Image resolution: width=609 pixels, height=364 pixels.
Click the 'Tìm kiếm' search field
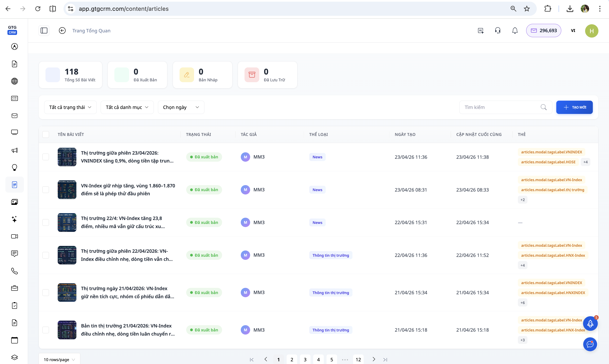[500, 107]
